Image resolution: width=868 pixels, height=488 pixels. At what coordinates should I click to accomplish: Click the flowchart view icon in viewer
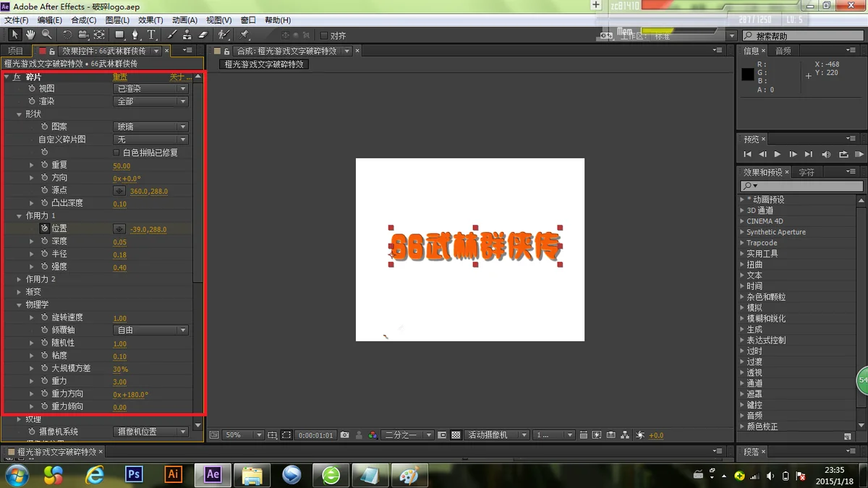point(626,435)
